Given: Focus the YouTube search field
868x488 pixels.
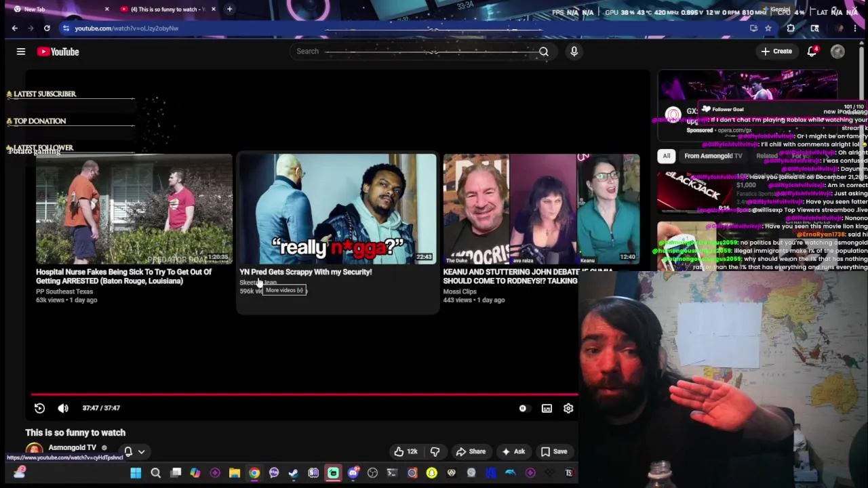Looking at the screenshot, I should (x=414, y=52).
